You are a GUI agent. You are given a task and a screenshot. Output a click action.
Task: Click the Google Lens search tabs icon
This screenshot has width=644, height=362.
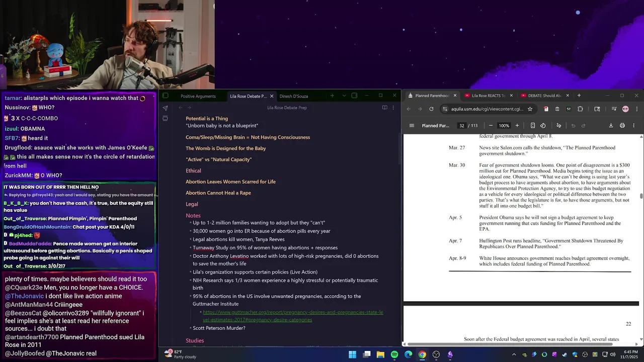pyautogui.click(x=597, y=109)
